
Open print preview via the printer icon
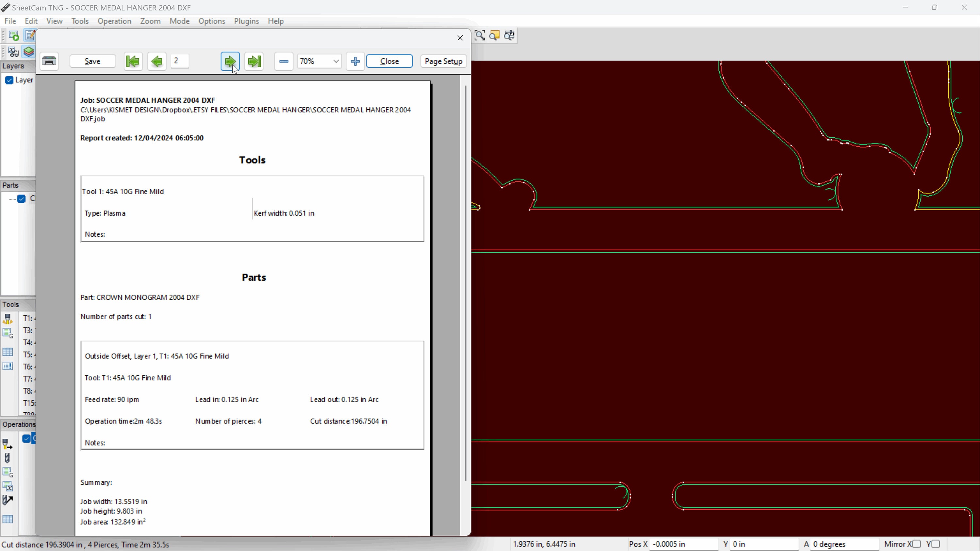point(49,61)
